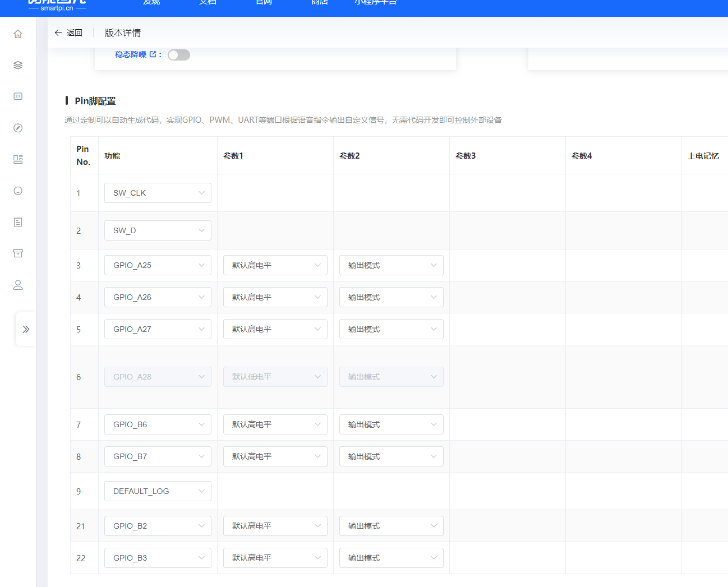Viewport: 728px width, 587px height.
Task: Open 输出模式 dropdown for pin 21
Action: pyautogui.click(x=391, y=526)
